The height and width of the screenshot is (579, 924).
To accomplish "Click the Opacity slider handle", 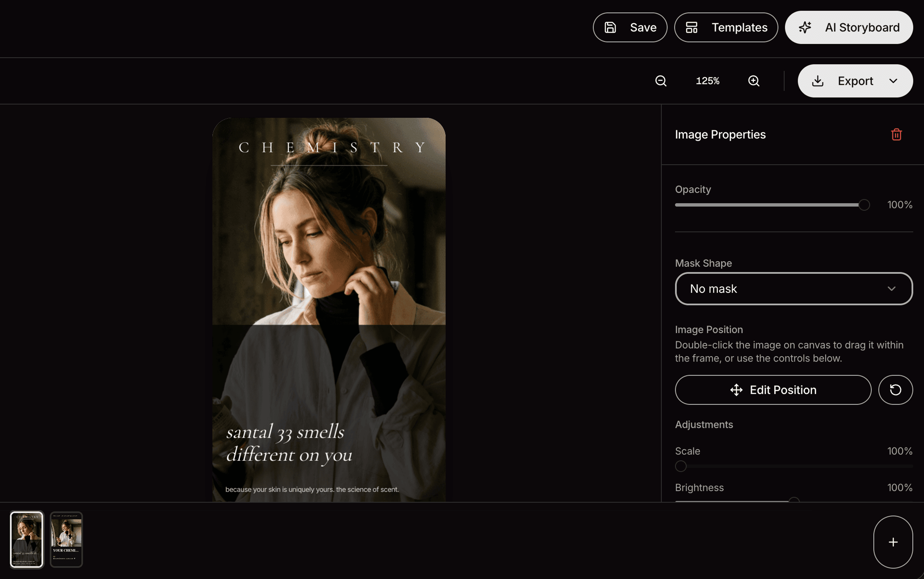I will pyautogui.click(x=865, y=204).
